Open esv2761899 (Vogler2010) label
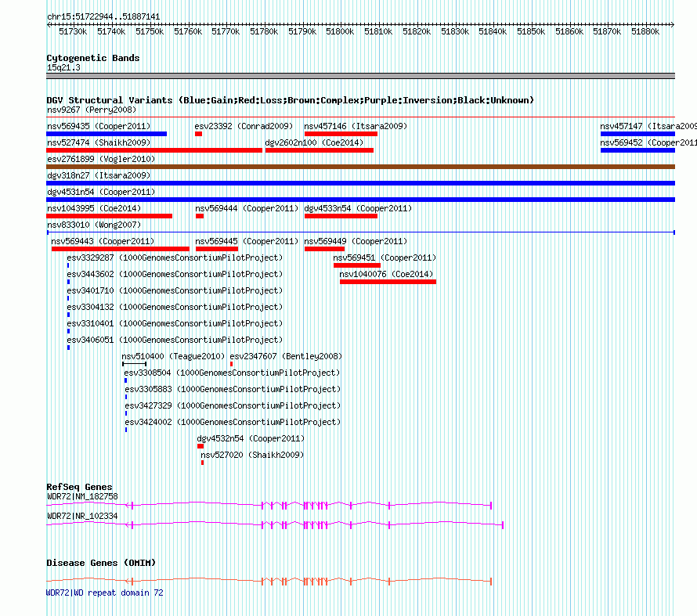The image size is (697, 616). point(101,159)
